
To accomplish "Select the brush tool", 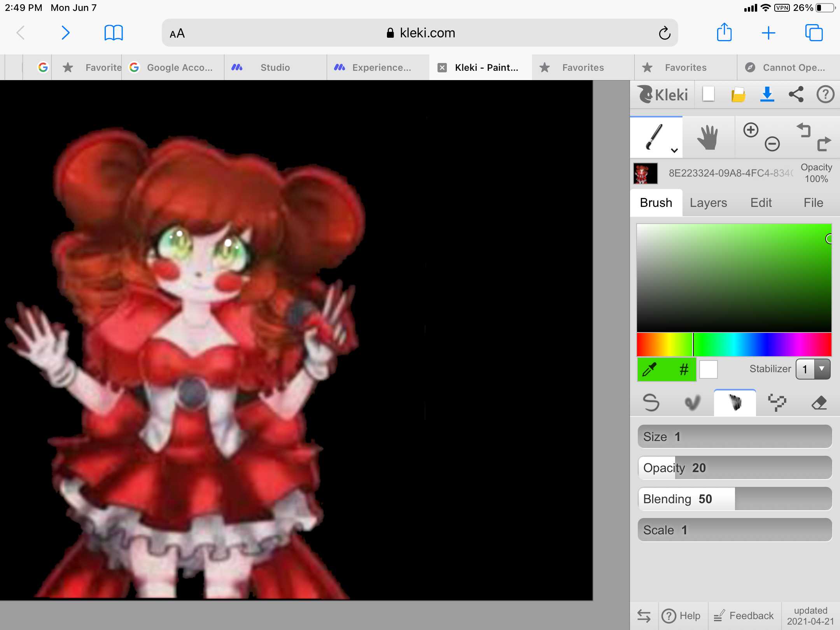I will pyautogui.click(x=656, y=137).
